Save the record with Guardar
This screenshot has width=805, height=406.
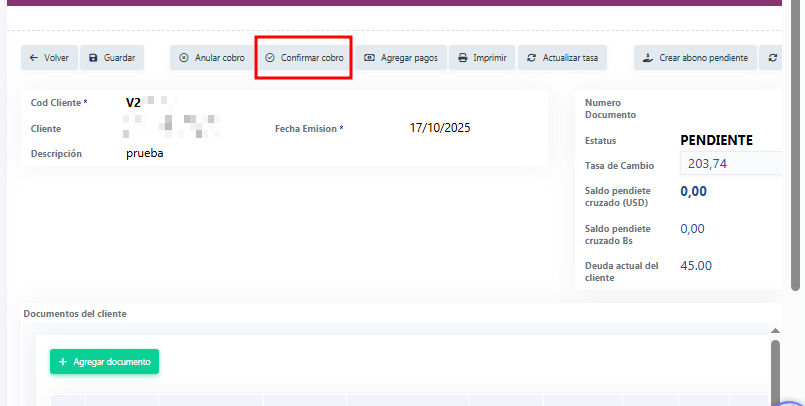point(111,58)
